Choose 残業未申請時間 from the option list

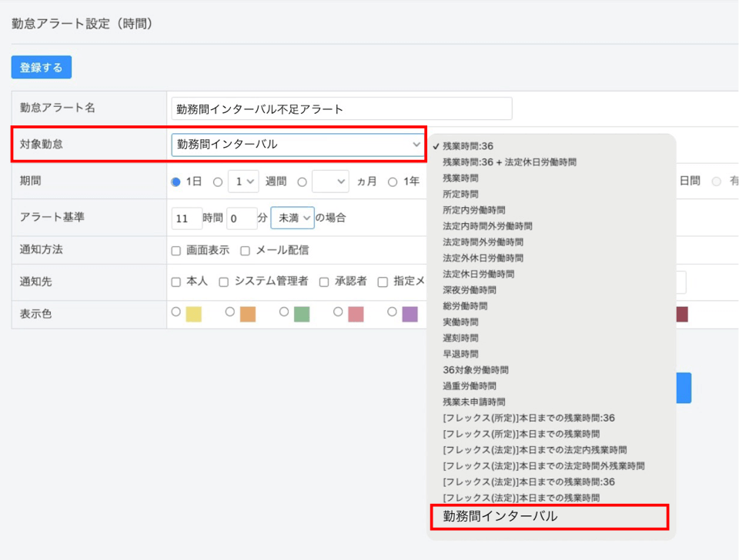pyautogui.click(x=474, y=402)
